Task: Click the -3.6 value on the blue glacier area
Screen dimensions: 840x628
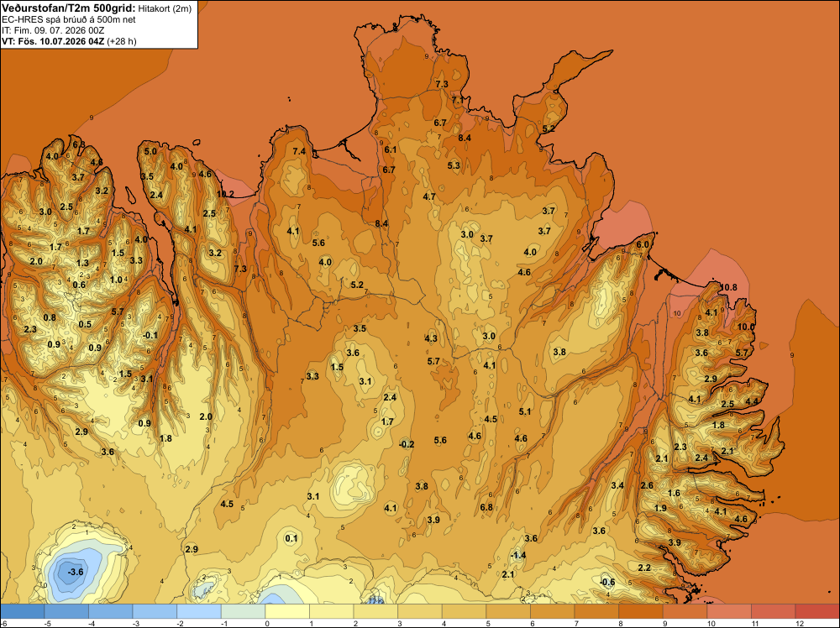Action: [76, 572]
